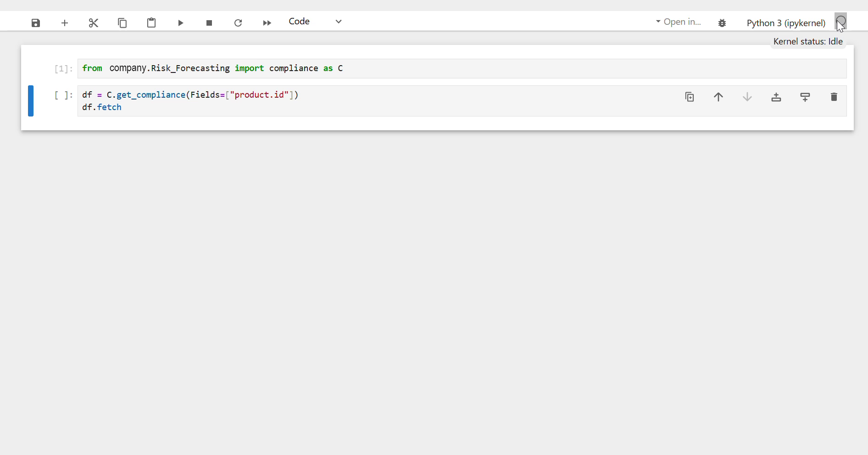Insert a cell below the active cell
Image resolution: width=868 pixels, height=455 pixels.
(x=805, y=97)
